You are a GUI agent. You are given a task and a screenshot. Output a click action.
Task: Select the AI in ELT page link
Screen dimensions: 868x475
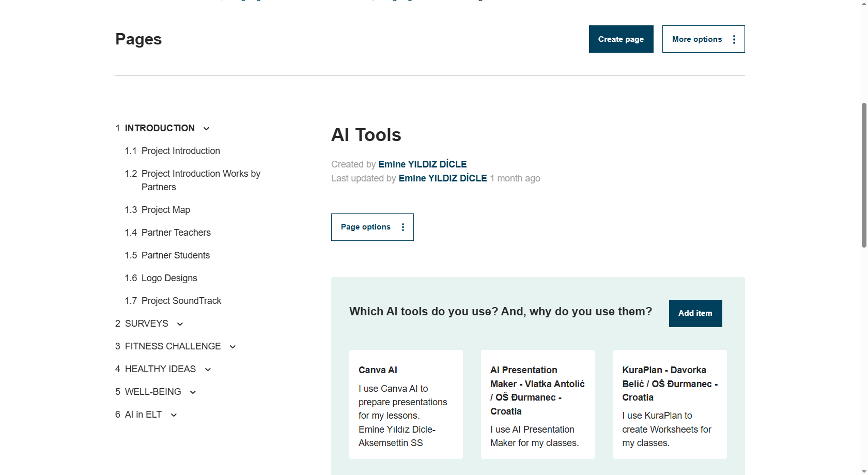(144, 415)
